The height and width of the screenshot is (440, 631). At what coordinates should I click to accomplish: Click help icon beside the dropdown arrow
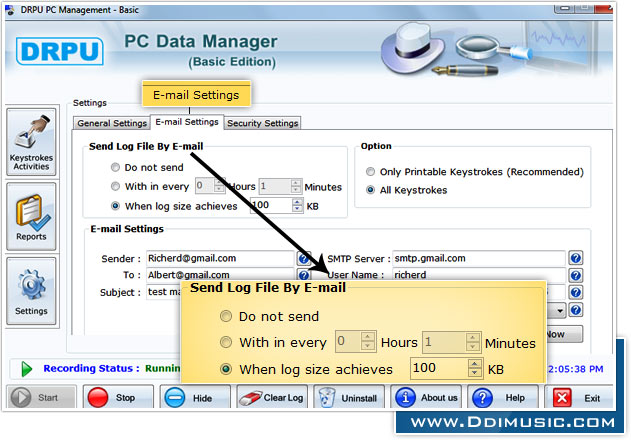[x=576, y=310]
